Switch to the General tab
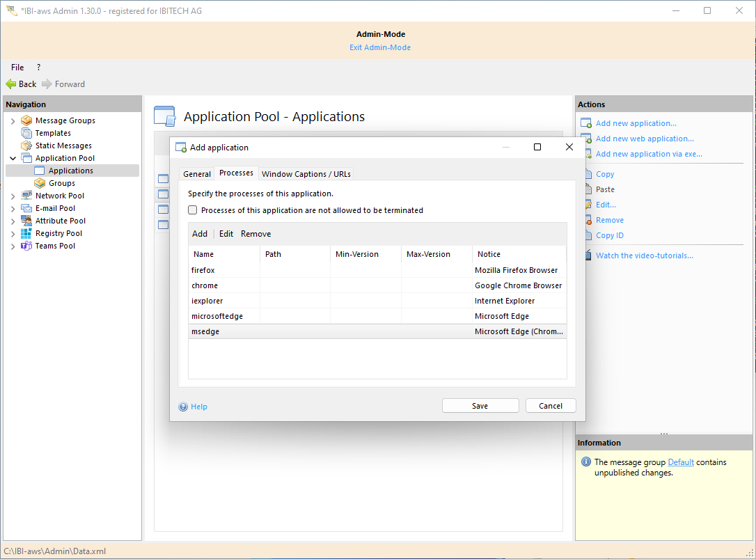This screenshot has width=756, height=559. [197, 174]
